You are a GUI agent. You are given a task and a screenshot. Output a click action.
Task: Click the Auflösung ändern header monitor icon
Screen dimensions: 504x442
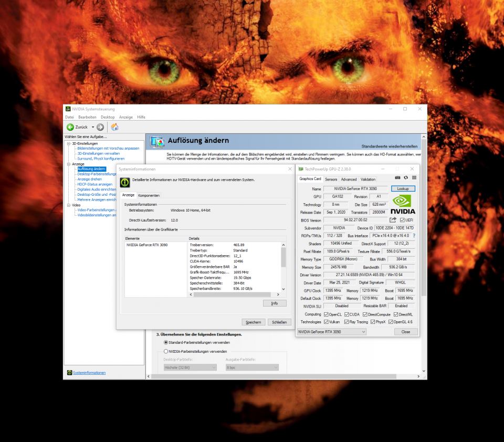point(157,142)
